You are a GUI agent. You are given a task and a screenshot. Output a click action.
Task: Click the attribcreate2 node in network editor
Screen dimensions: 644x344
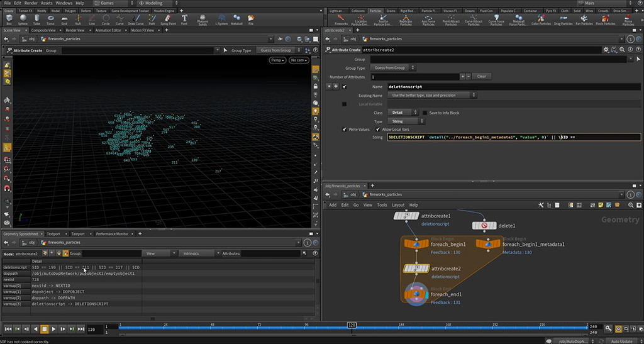point(416,269)
